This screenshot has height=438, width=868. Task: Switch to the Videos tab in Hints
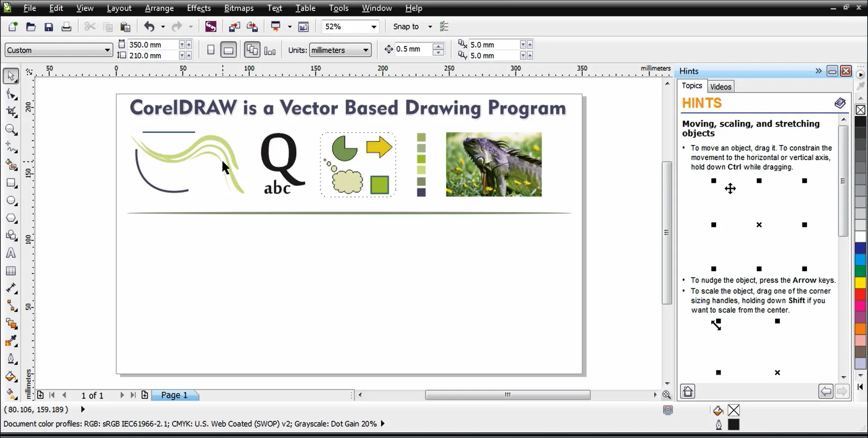(x=720, y=86)
